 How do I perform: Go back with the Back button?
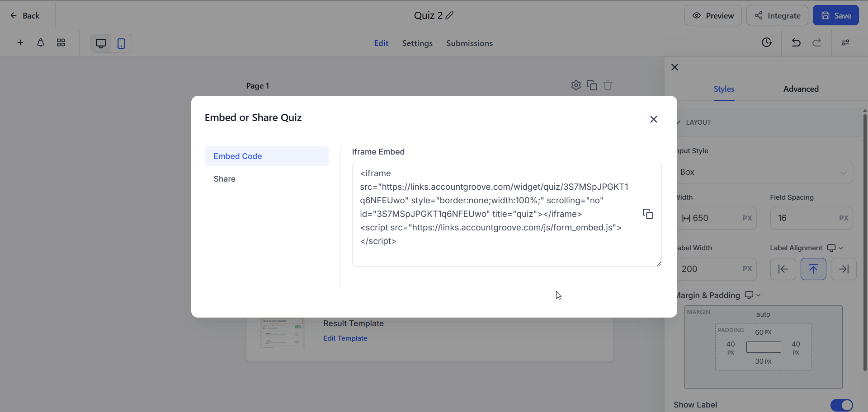[x=25, y=15]
